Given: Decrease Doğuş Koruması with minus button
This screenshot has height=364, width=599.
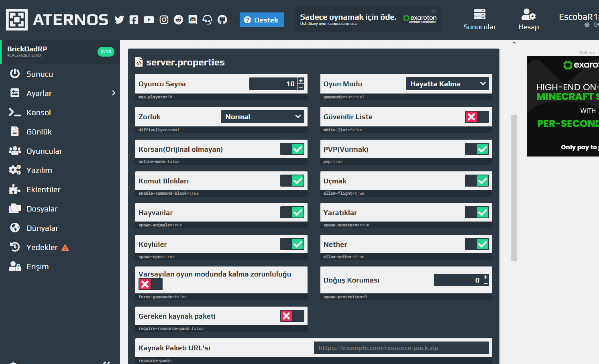Looking at the screenshot, I should 485,283.
